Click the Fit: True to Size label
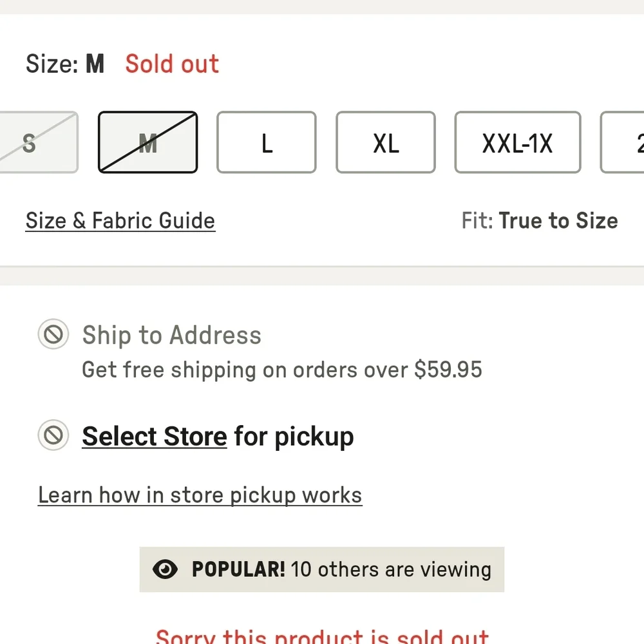 coord(540,220)
